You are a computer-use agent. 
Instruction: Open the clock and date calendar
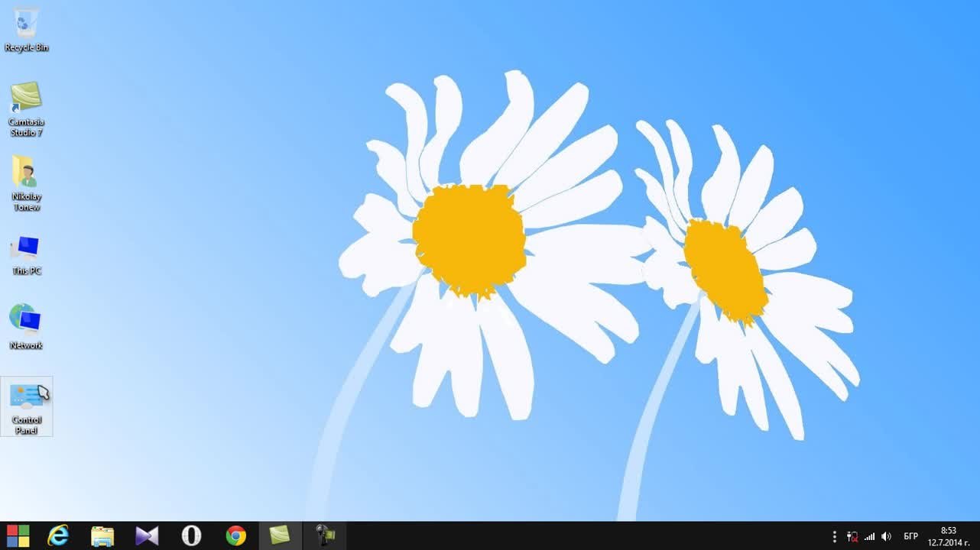[x=948, y=536]
